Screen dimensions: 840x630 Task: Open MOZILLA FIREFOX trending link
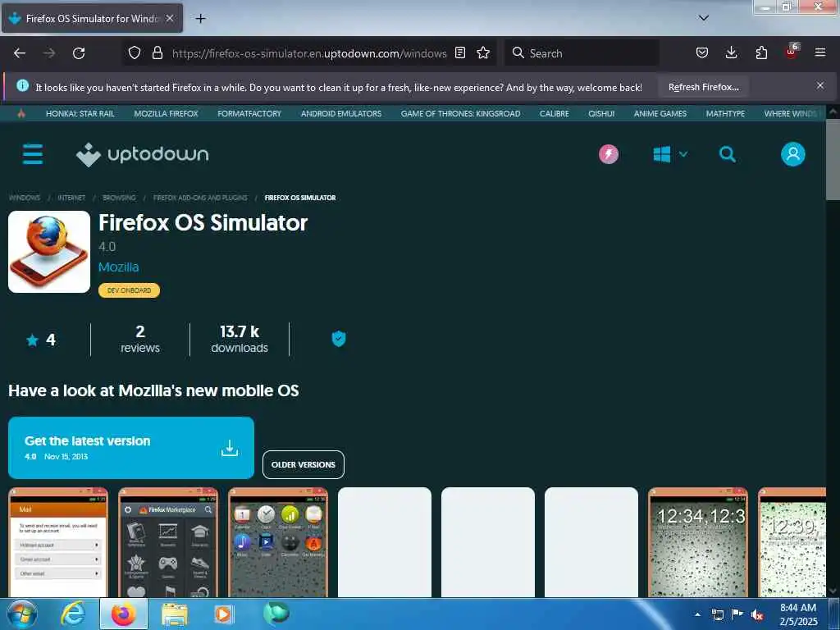(166, 113)
